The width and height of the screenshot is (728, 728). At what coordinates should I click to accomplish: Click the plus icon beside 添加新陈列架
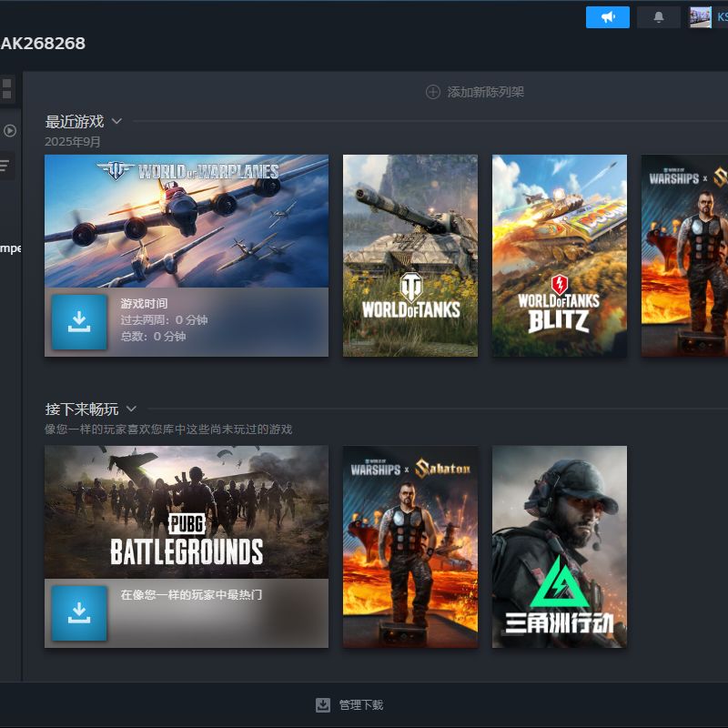(x=433, y=92)
